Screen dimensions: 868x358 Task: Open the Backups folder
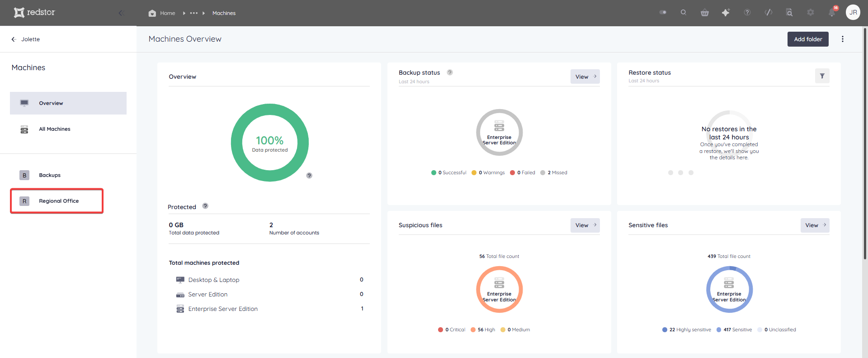tap(68, 175)
